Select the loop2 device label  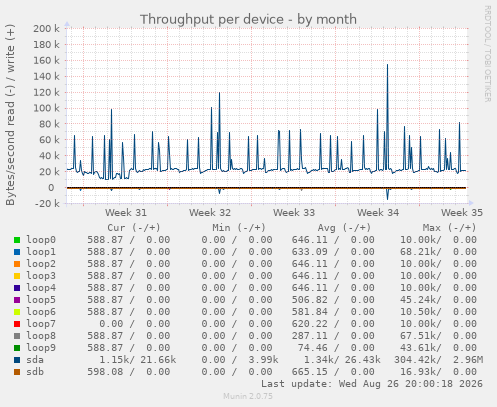coord(41,264)
